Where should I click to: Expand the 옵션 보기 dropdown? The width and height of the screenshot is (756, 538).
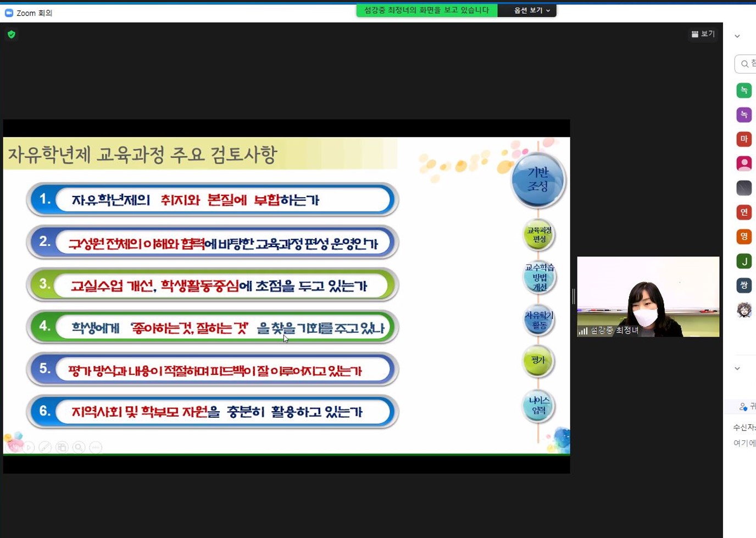[531, 10]
